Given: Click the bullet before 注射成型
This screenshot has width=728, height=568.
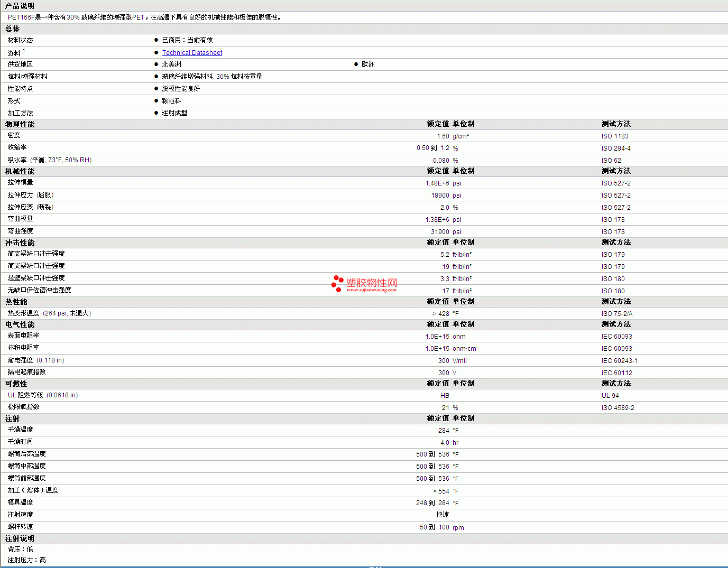Looking at the screenshot, I should tap(156, 113).
